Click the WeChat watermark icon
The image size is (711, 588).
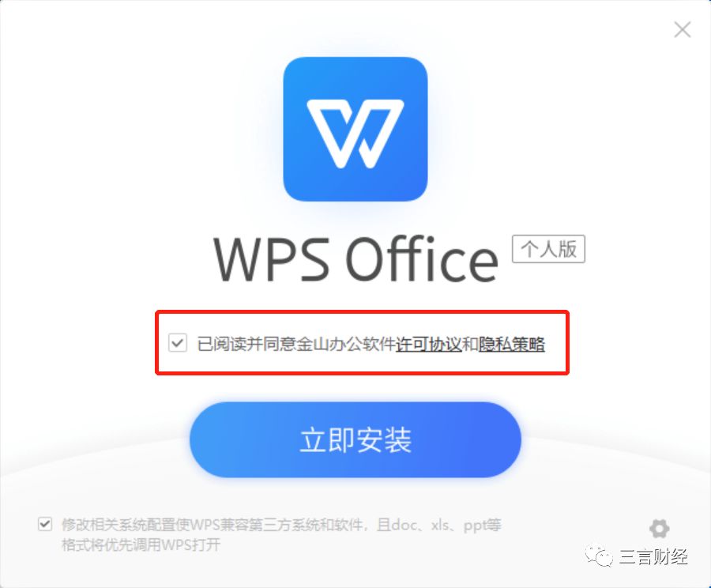[599, 556]
